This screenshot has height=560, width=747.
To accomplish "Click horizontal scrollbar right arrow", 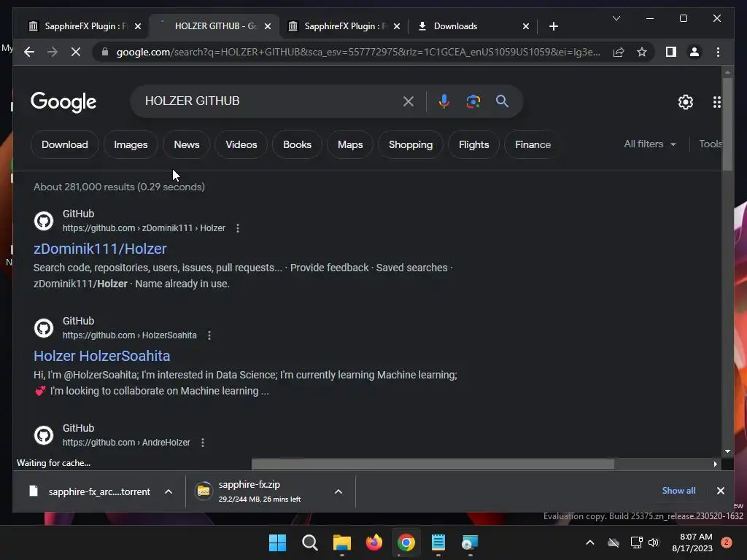I will 715,464.
